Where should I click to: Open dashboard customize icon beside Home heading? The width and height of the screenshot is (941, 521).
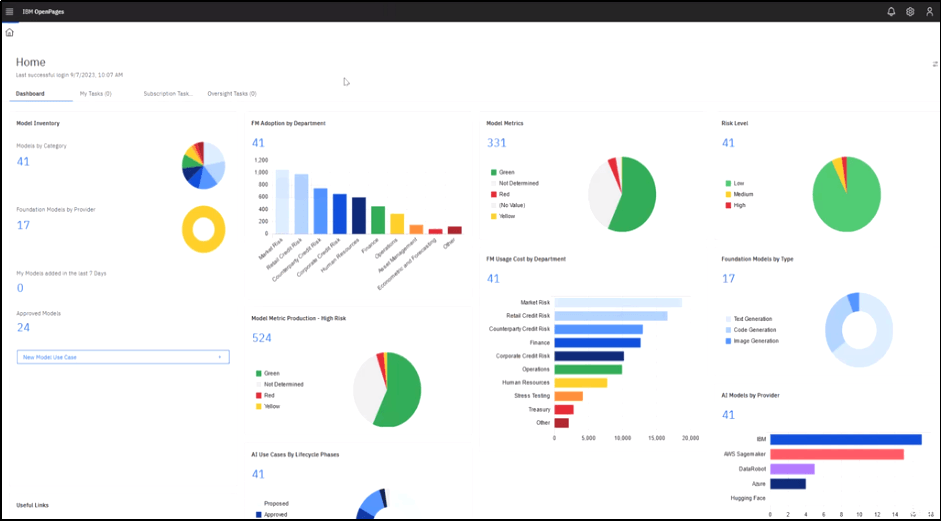(935, 64)
